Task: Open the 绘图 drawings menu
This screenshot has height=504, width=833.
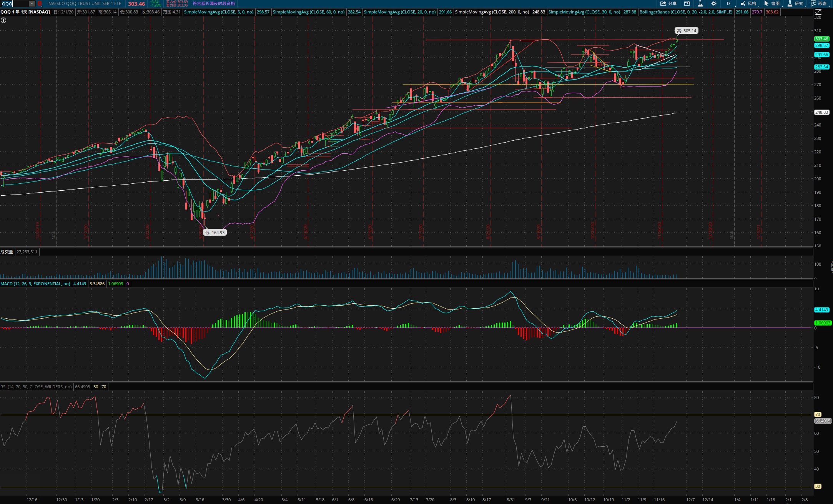Action: point(772,3)
